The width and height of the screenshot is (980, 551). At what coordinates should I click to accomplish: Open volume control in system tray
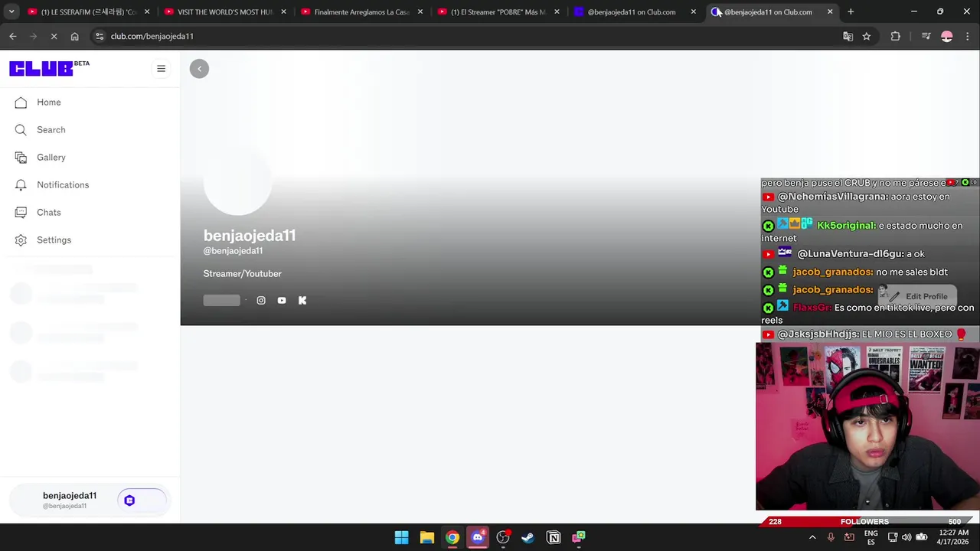coord(906,537)
